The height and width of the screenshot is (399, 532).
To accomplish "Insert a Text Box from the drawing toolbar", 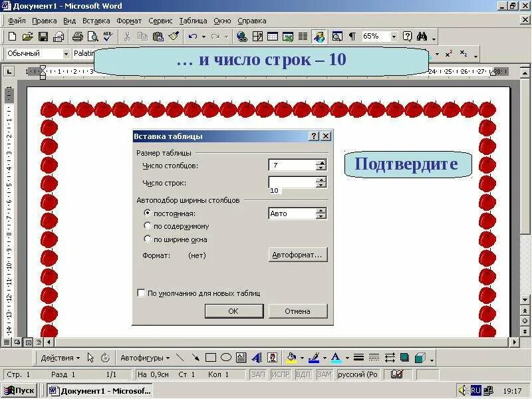I will [x=241, y=358].
